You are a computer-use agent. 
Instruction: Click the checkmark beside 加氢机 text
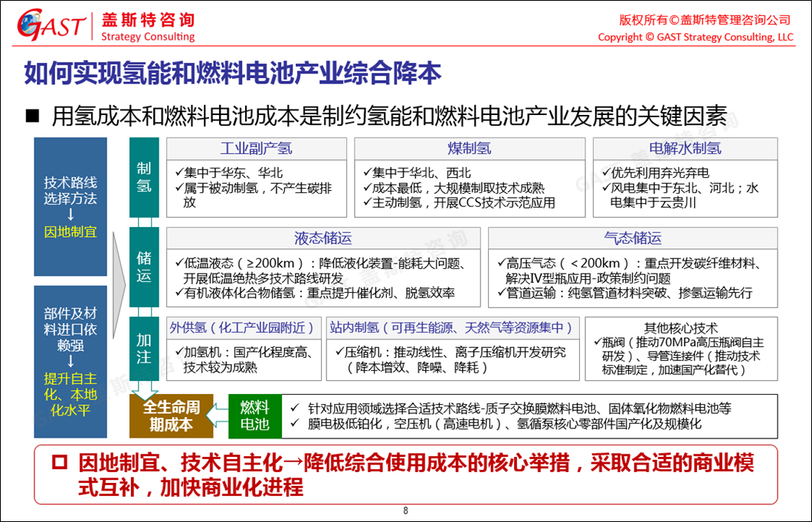point(178,353)
